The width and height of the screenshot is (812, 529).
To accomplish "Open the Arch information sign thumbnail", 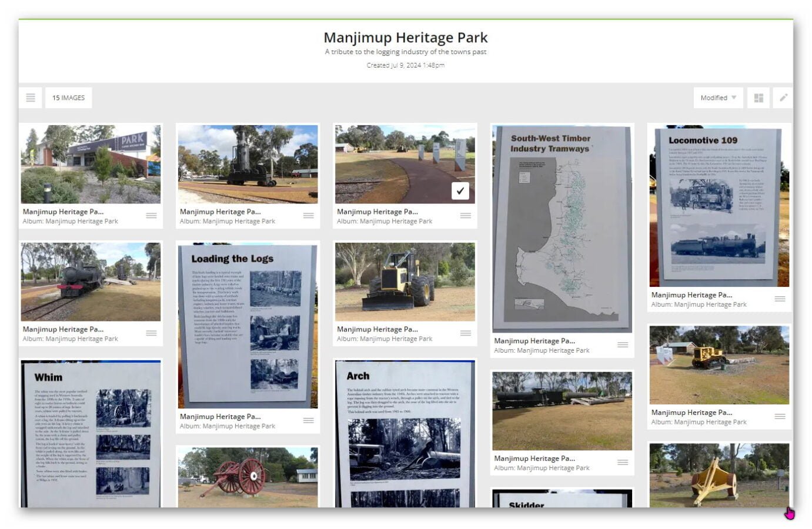I will pyautogui.click(x=405, y=434).
